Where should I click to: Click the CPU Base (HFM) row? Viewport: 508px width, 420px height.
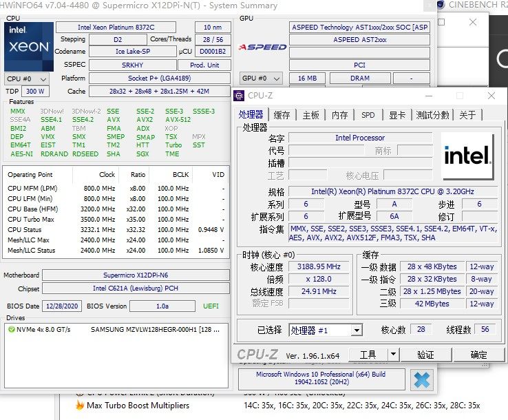coord(116,209)
